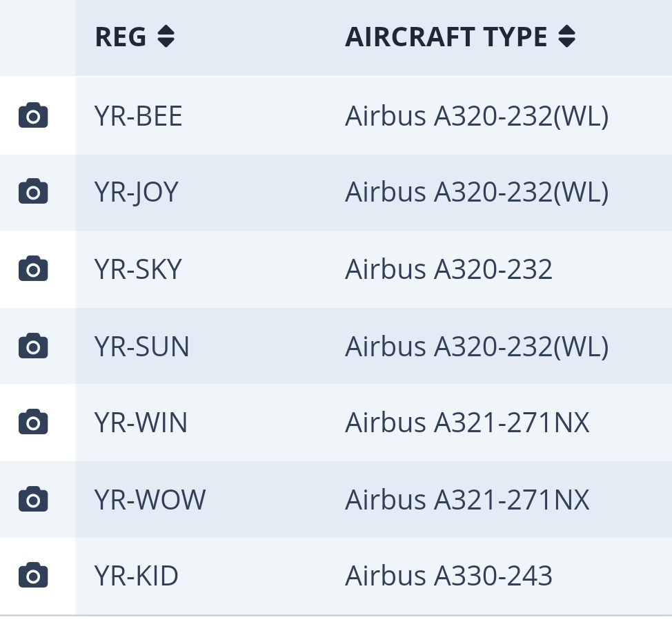The width and height of the screenshot is (672, 620).
Task: Open registration YR-WOW
Action: click(150, 499)
